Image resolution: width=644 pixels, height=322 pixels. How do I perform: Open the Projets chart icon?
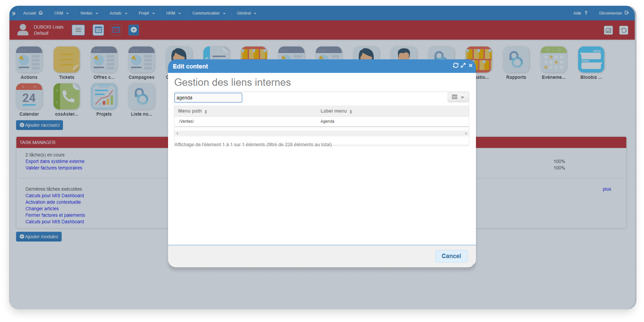(x=104, y=97)
